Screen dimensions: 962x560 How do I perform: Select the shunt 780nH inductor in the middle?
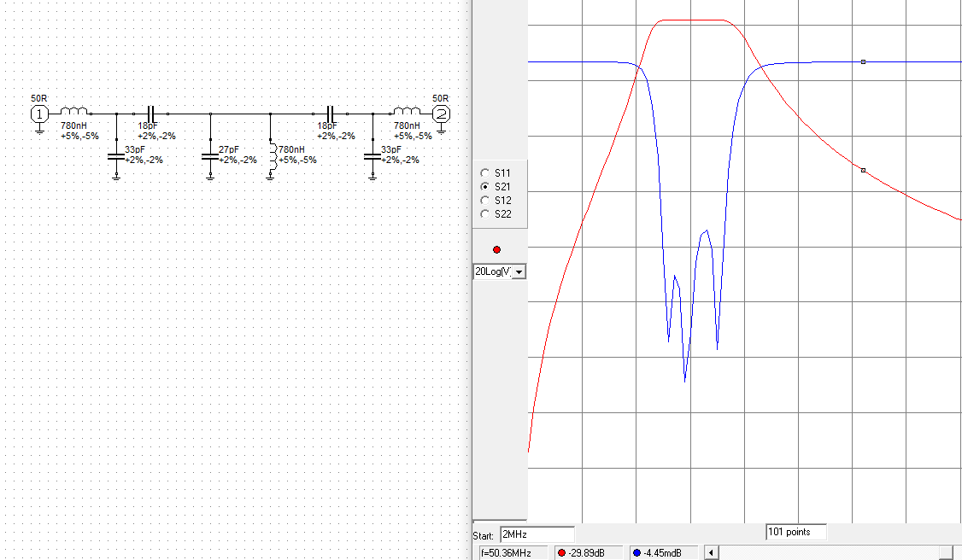point(271,157)
